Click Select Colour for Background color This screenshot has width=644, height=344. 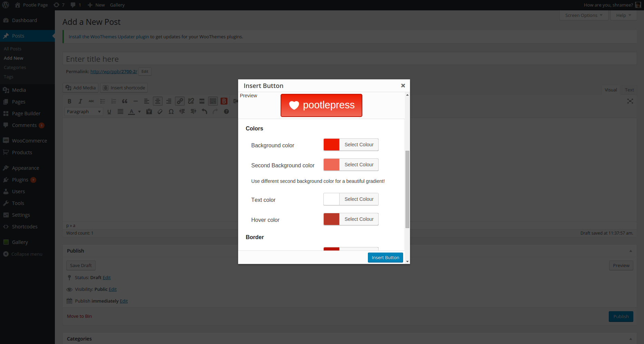pyautogui.click(x=359, y=145)
